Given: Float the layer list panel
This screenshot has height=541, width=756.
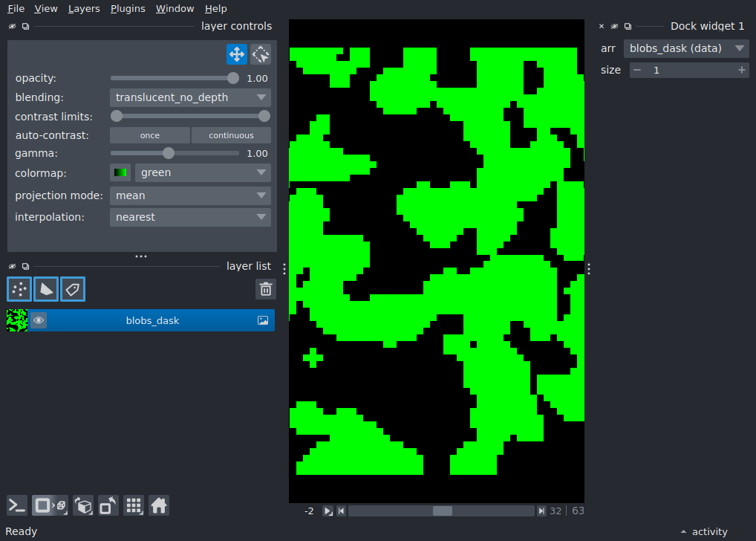Looking at the screenshot, I should (25, 266).
